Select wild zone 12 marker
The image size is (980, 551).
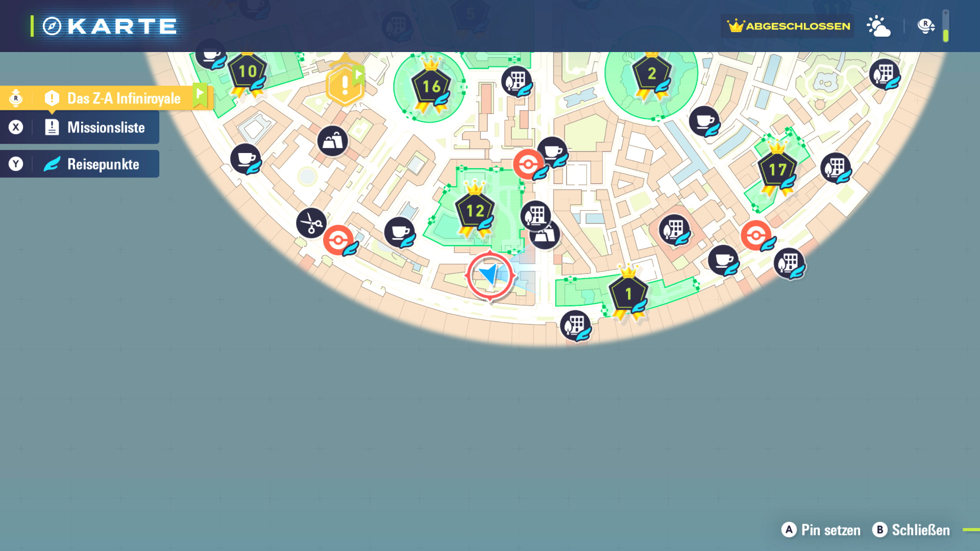tap(475, 210)
